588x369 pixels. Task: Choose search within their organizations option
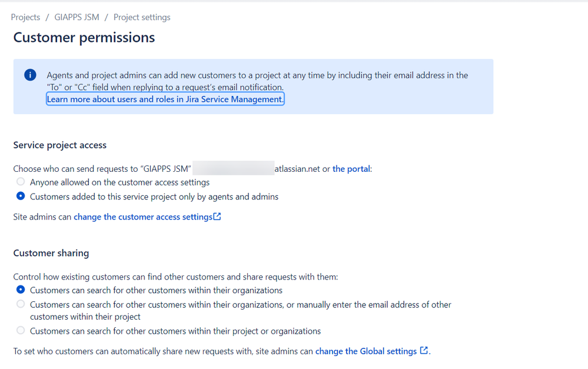[x=21, y=290]
